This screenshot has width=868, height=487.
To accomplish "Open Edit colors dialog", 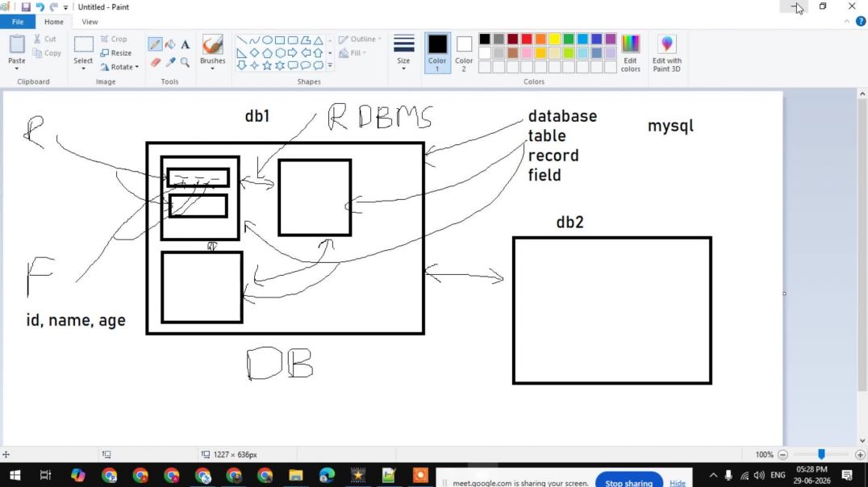I will click(x=631, y=53).
